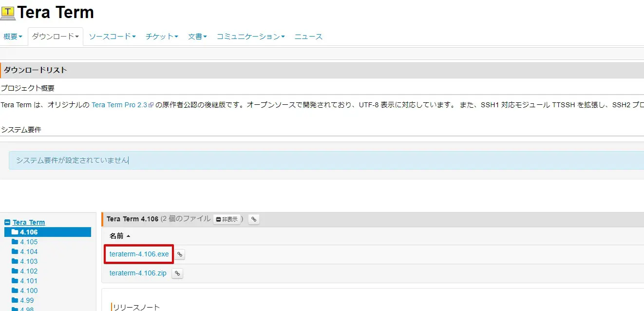Expand the 概要 dropdown menu

pos(13,37)
